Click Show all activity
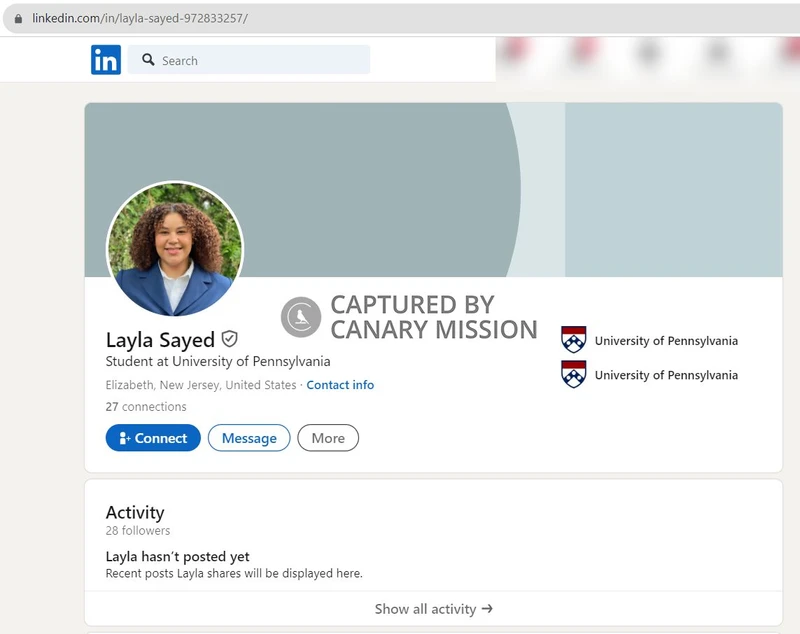 click(427, 608)
